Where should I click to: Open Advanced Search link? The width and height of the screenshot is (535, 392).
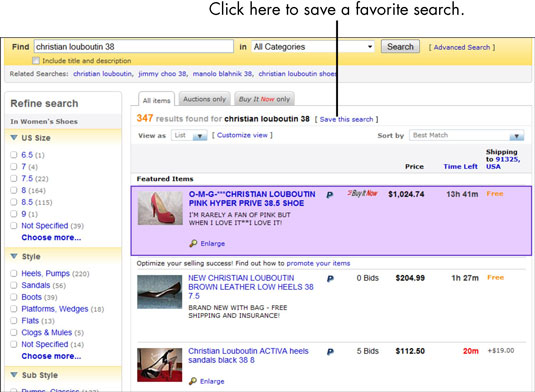462,47
